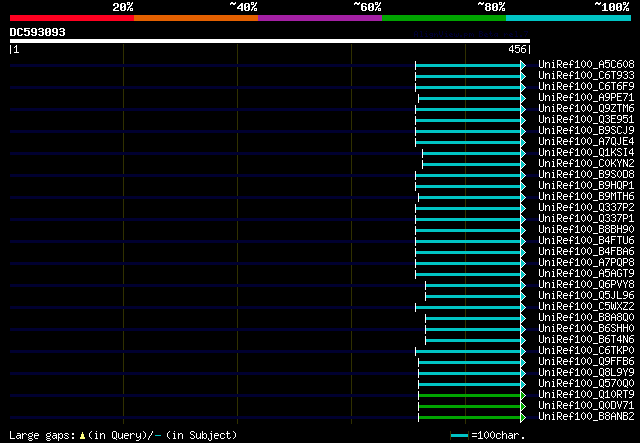640x443 pixels.
Task: Select the UniRef100_B9HQP1 label
Action: pos(586,186)
